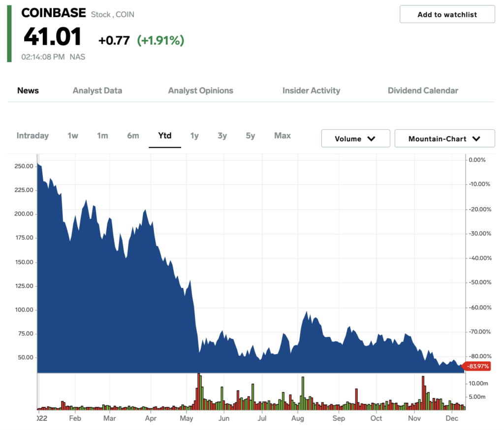Click the 0.00% axis label
This screenshot has height=430, width=504.
(x=477, y=160)
